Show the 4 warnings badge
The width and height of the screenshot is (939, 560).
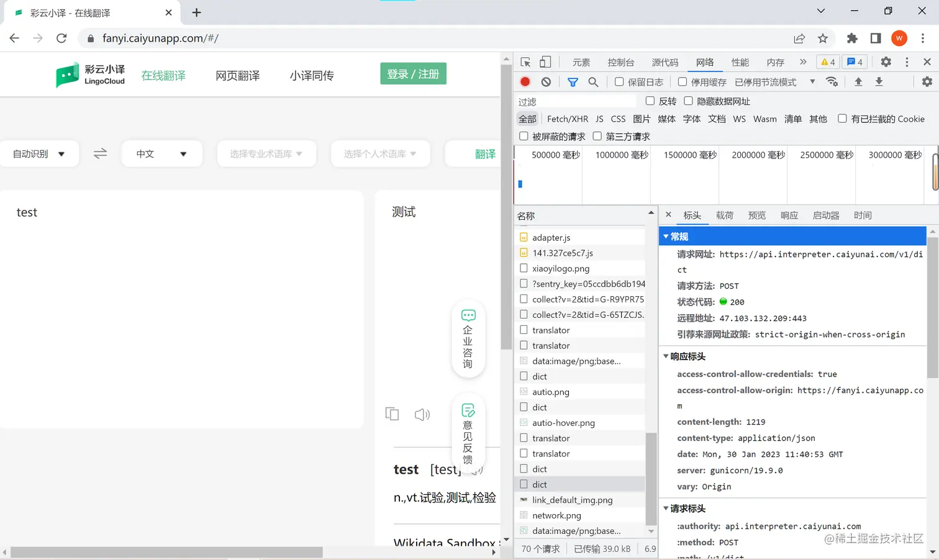[828, 62]
